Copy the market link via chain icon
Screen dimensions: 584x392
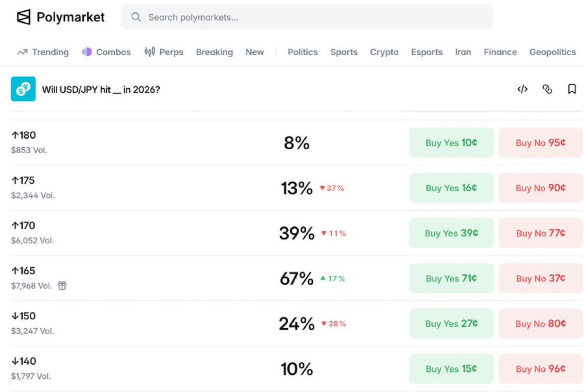(547, 89)
